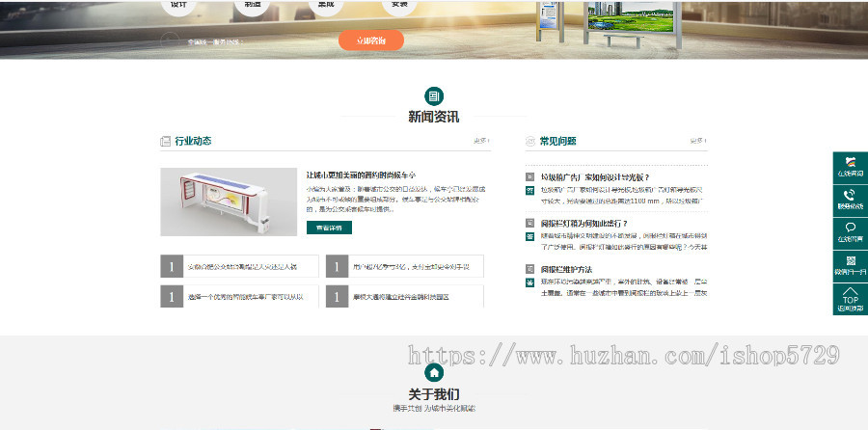
Task: Click the 行业动态 newspaper icon
Action: 165,141
